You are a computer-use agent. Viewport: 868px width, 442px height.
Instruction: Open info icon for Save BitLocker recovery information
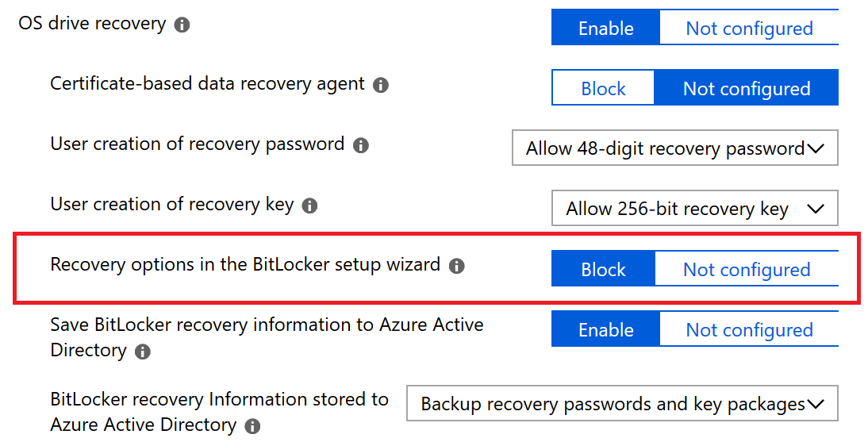click(142, 352)
